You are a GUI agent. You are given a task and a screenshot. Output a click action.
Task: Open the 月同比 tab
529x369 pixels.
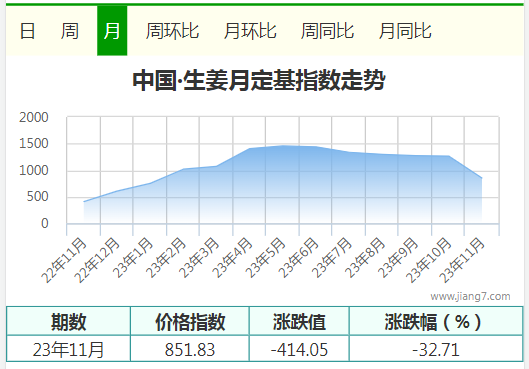[x=405, y=31]
